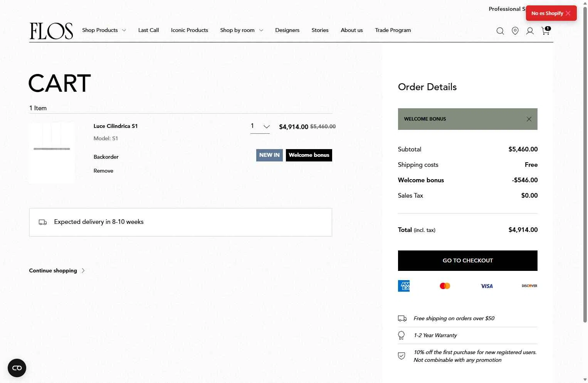
Task: Open the Last Call menu item
Action: click(x=148, y=30)
